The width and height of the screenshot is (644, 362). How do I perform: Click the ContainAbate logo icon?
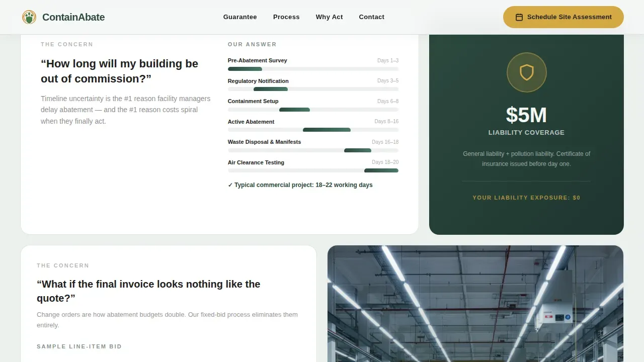click(x=29, y=17)
